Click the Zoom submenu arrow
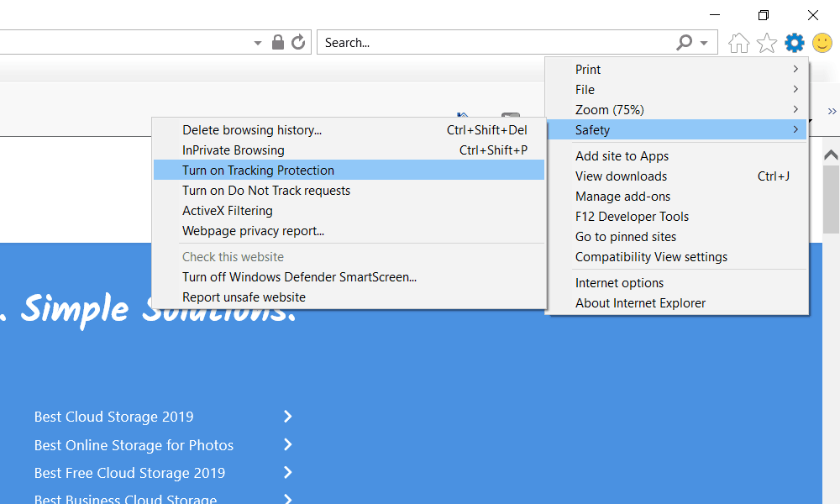The image size is (840, 504). tap(795, 110)
